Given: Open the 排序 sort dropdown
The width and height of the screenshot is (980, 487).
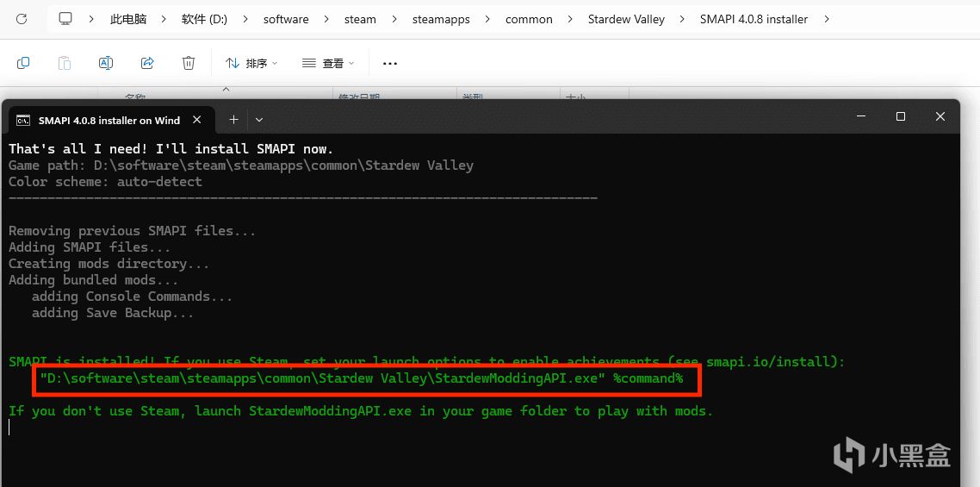Looking at the screenshot, I should (x=251, y=63).
